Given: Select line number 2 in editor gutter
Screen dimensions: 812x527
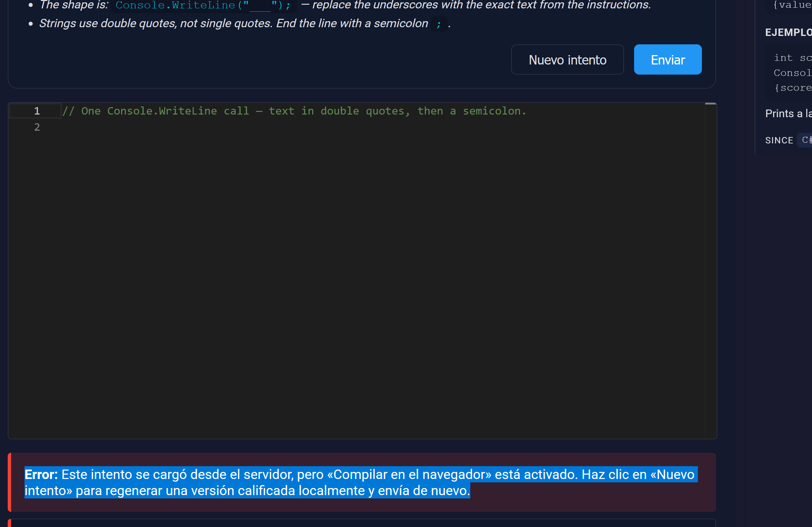Looking at the screenshot, I should [37, 127].
